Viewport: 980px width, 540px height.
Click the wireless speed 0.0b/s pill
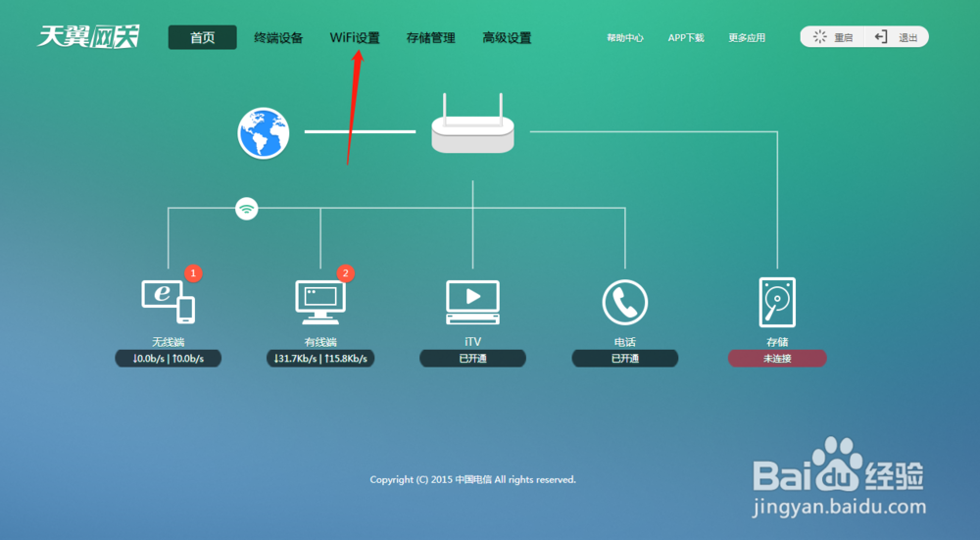coord(169,359)
